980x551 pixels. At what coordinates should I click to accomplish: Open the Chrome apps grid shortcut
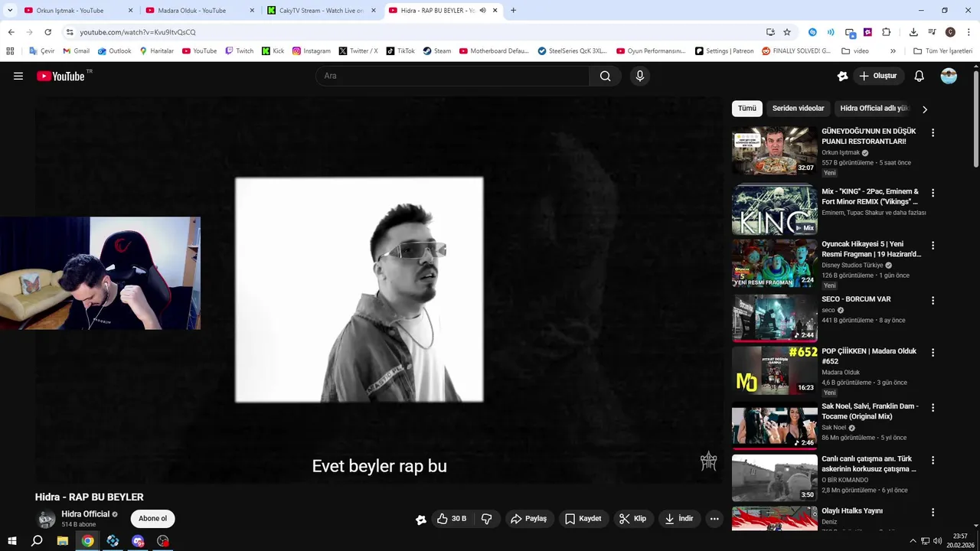(x=10, y=51)
